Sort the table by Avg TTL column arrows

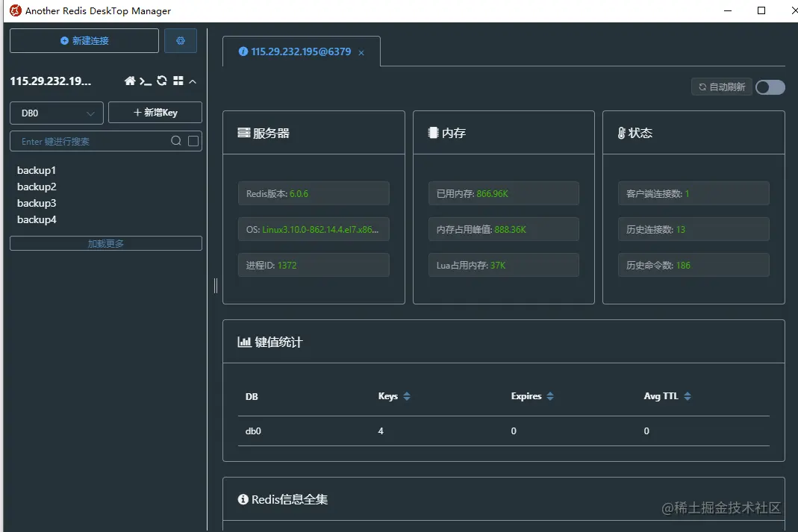688,396
